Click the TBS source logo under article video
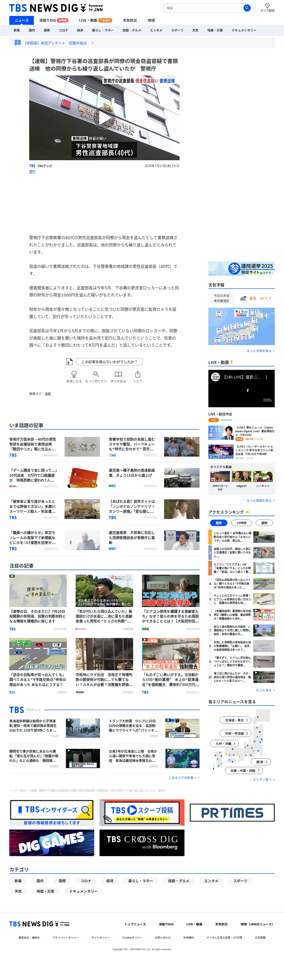Viewport: 284px width, 980px height. (32, 166)
